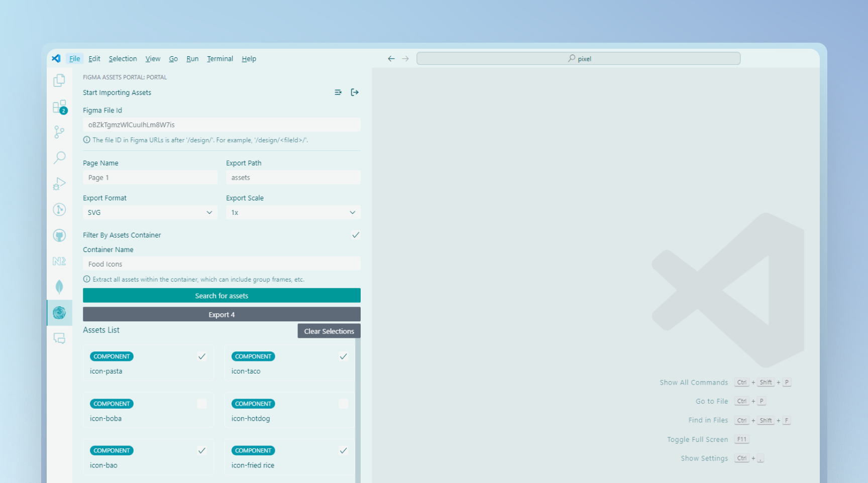868x483 pixels.
Task: Click the Page Name input field
Action: (x=150, y=177)
